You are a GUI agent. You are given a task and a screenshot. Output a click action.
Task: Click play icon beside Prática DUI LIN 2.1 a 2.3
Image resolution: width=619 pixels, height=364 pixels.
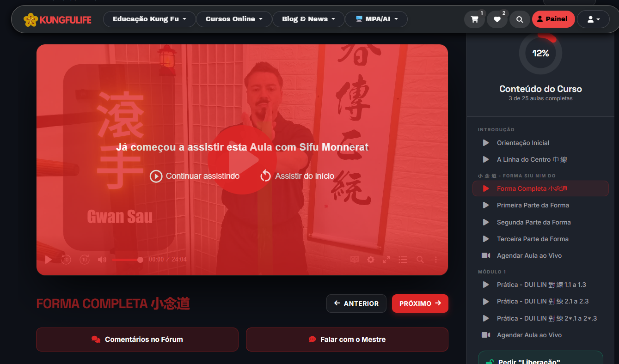(x=486, y=301)
